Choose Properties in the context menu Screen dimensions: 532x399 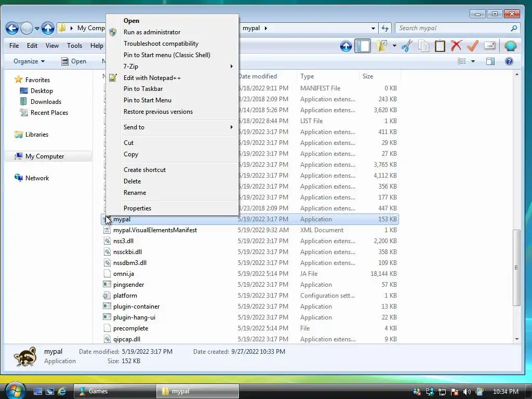172,208
